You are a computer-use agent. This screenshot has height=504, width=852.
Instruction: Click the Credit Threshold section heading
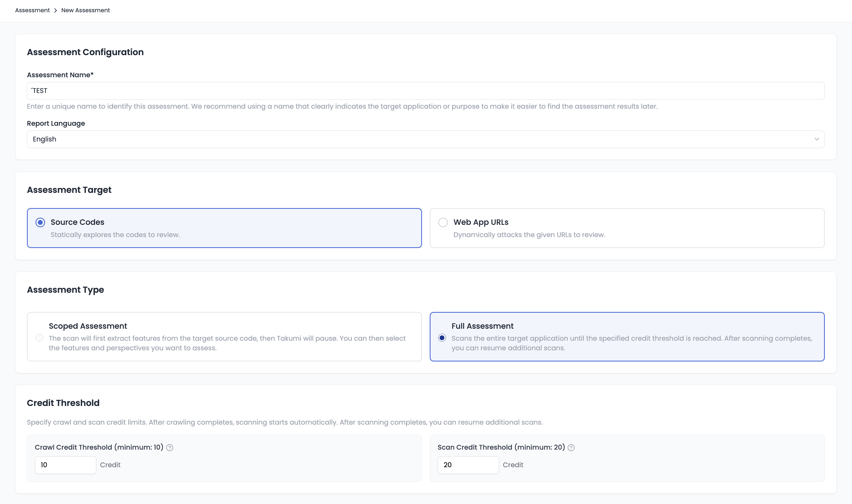63,403
